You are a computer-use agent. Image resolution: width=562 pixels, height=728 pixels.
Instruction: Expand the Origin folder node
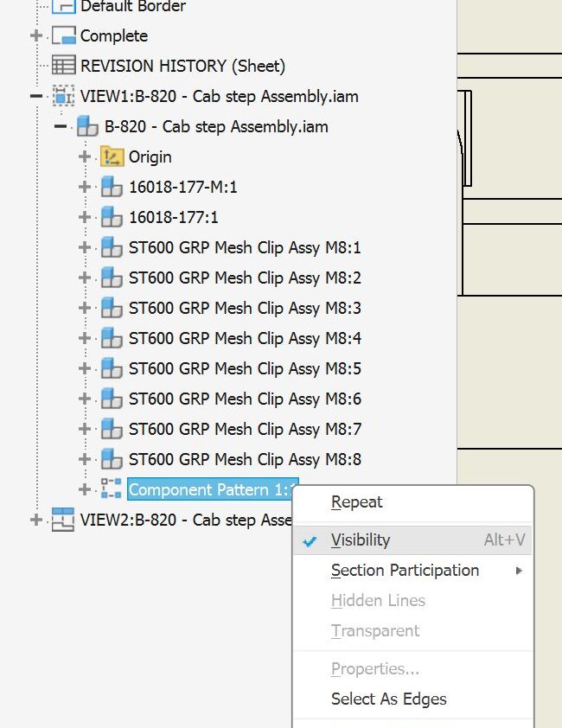pyautogui.click(x=84, y=156)
